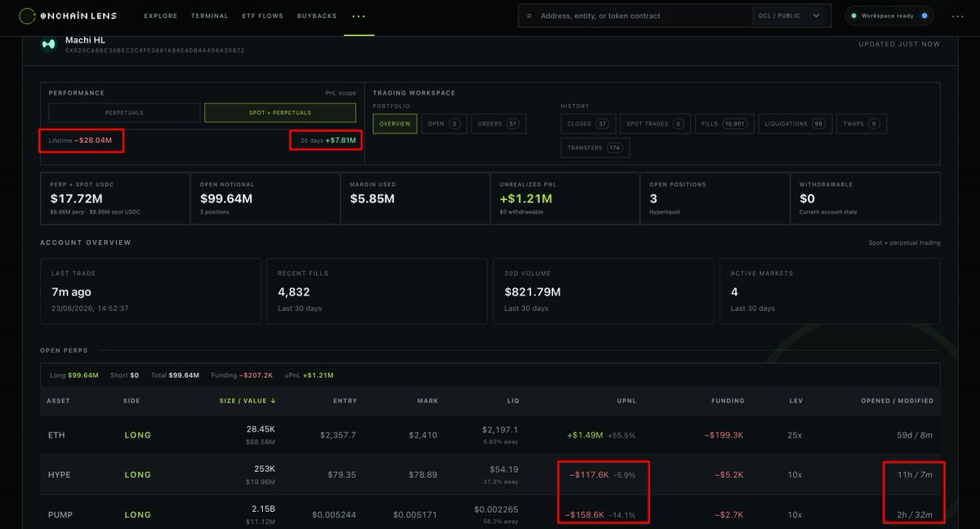The height and width of the screenshot is (529, 980).
Task: Sort table by Lev column
Action: point(795,401)
